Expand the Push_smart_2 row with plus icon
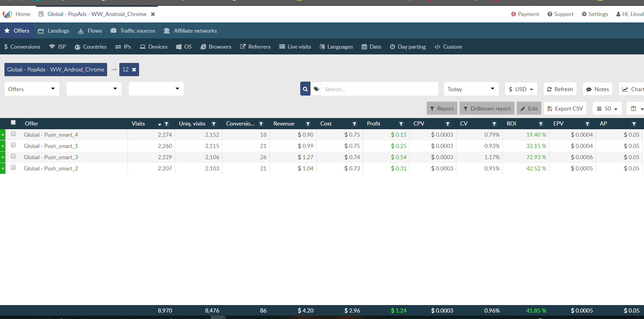 [3, 169]
